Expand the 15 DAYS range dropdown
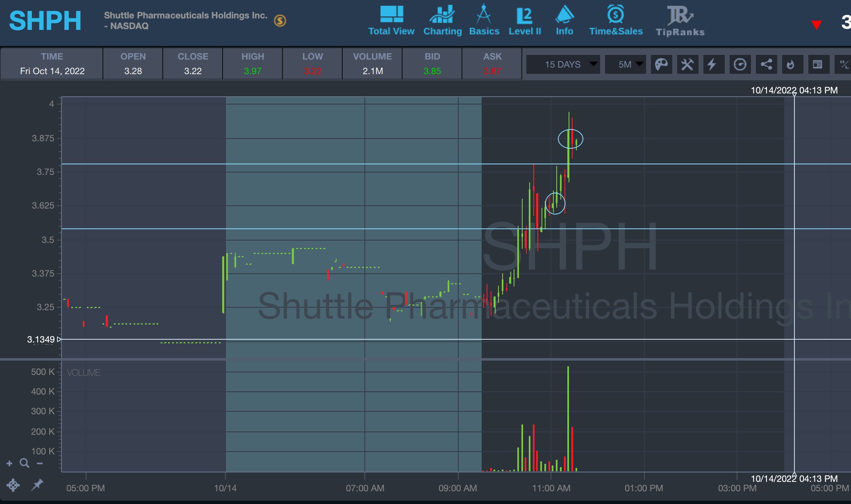This screenshot has height=504, width=851. point(563,64)
